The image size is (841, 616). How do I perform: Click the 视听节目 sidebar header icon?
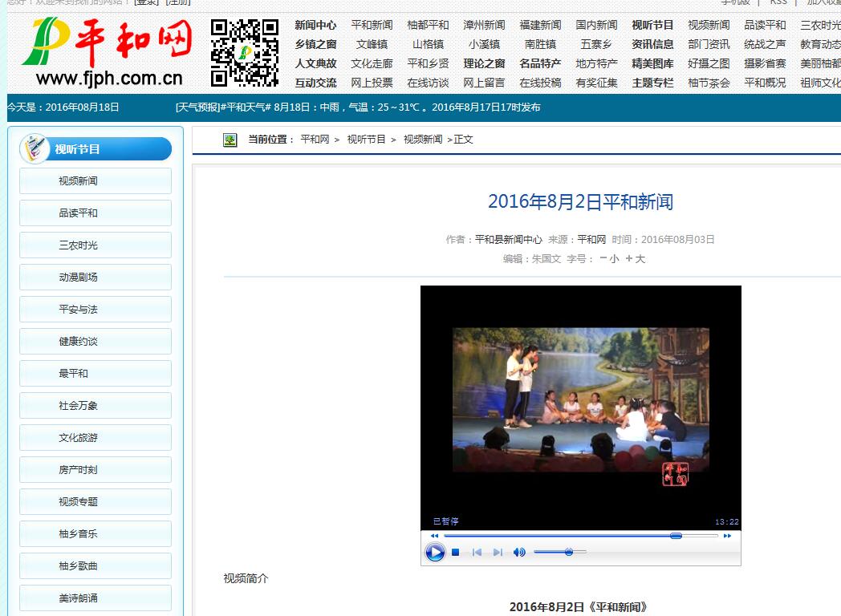[x=35, y=148]
